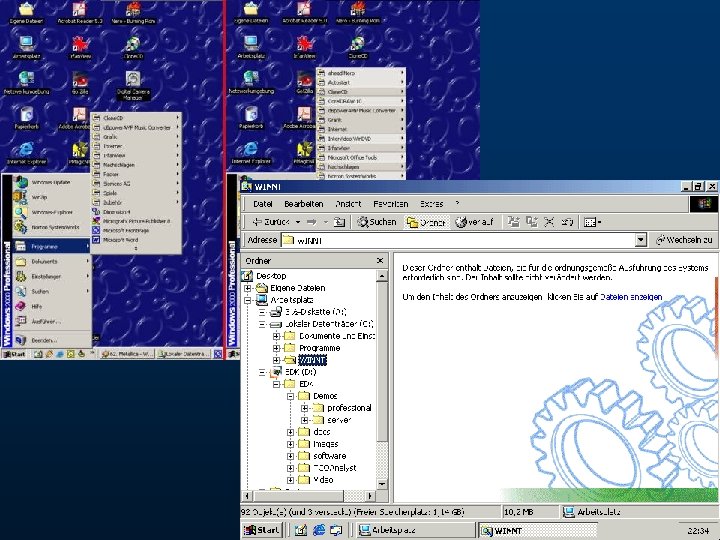Click CorelDRAW 10 in right Programme submenu
Screen dimensions: 720x540
pyautogui.click(x=361, y=101)
